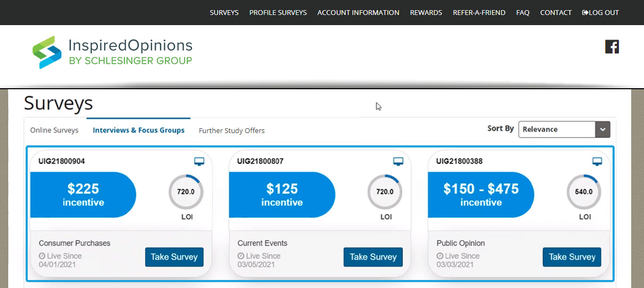The height and width of the screenshot is (288, 644).
Task: Open the Facebook page icon
Action: [x=612, y=46]
